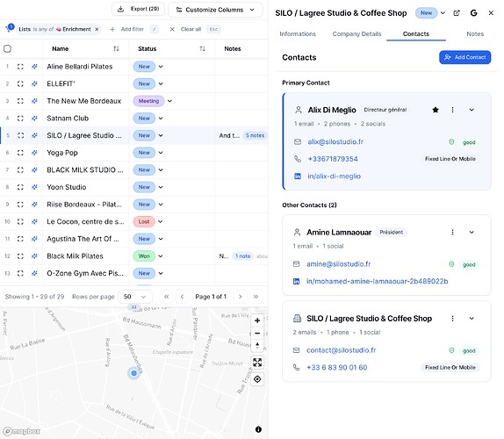504x439 pixels.
Task: Switch to Notes tab
Action: (475, 33)
